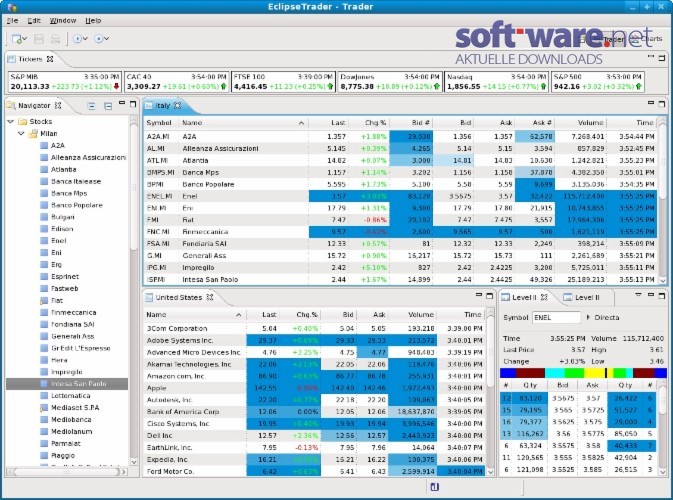673x500 pixels.
Task: Select the United States tab
Action: click(x=178, y=297)
